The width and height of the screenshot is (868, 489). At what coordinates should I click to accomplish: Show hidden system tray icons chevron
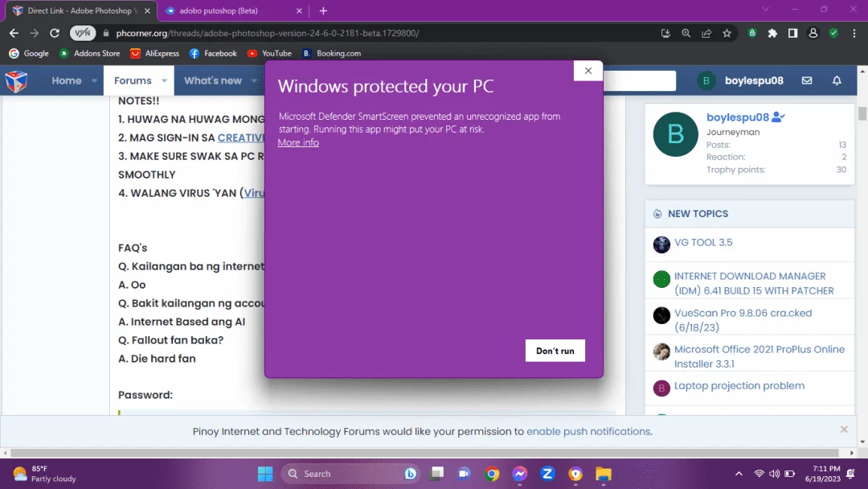[739, 474]
